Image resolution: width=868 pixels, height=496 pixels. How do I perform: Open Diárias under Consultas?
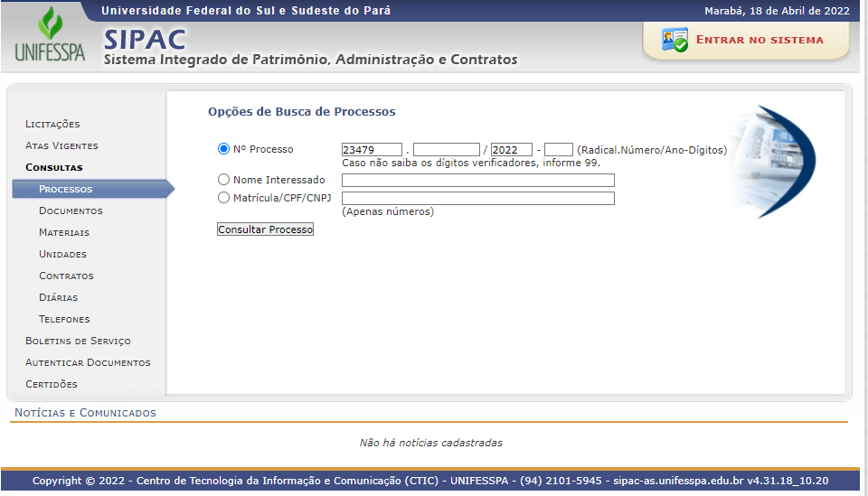tap(58, 297)
